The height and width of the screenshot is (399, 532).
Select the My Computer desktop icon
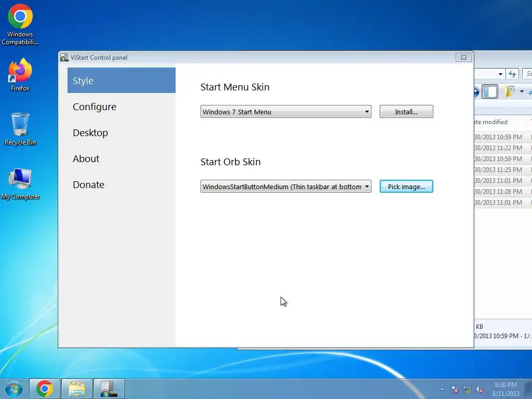(20, 183)
